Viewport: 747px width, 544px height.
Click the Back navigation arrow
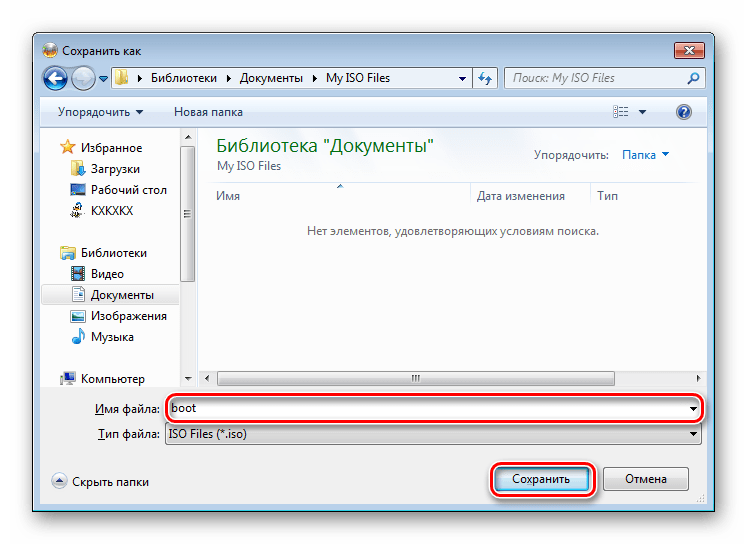tap(56, 78)
